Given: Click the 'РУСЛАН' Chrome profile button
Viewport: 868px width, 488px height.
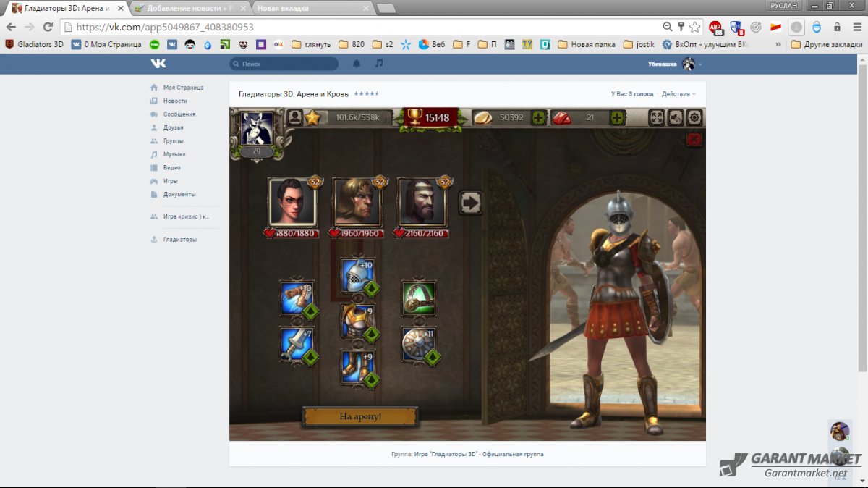Looking at the screenshot, I should pyautogui.click(x=784, y=5).
